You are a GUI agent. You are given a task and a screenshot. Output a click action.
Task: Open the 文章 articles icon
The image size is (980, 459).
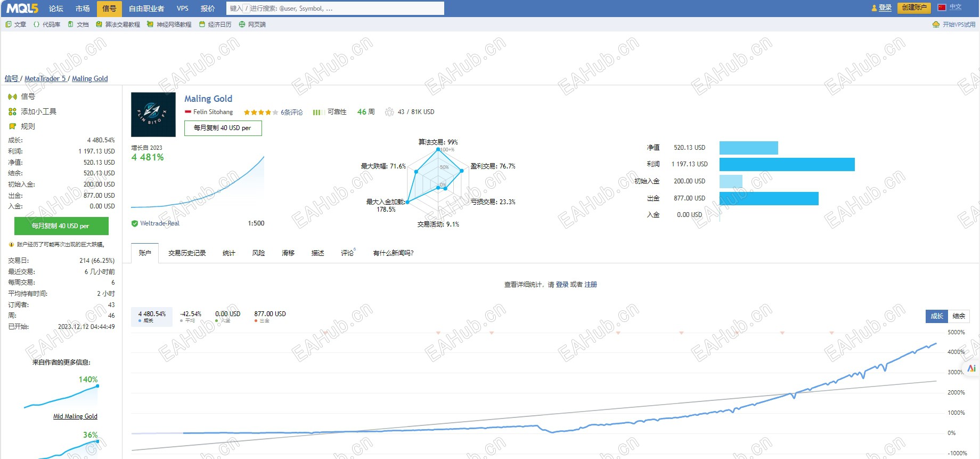tap(8, 25)
